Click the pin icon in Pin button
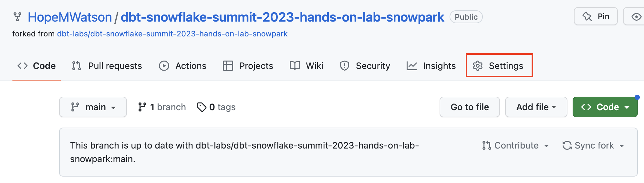This screenshot has width=644, height=183. [587, 16]
